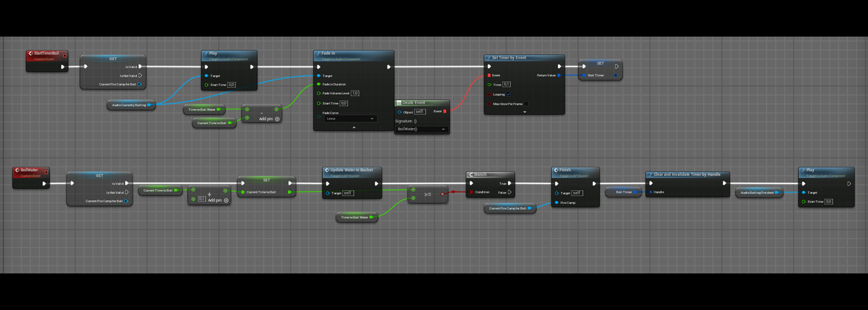Viewport: 868px width, 310px height.
Task: Click the Create Event node's red Event pin
Action: pos(445,112)
